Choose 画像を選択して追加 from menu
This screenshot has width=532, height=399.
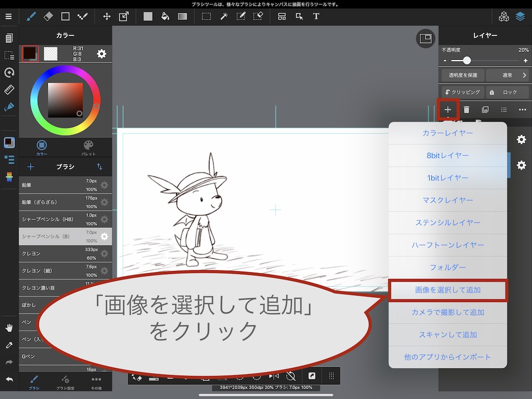pyautogui.click(x=447, y=290)
